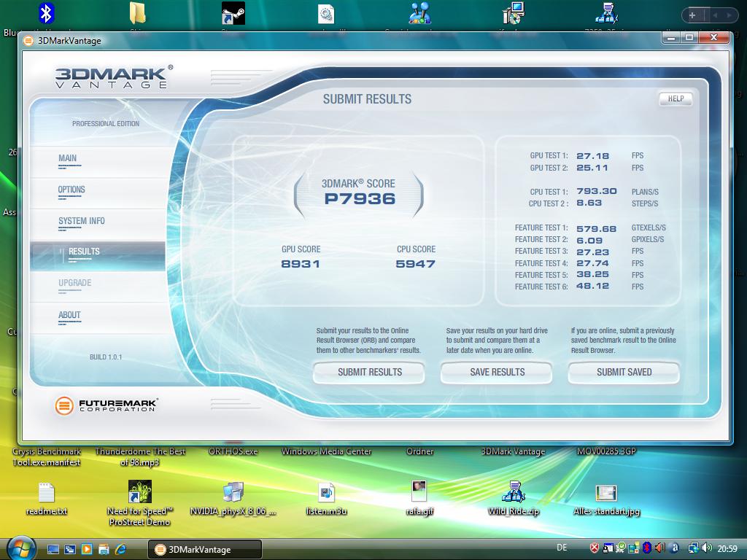Launch the Steam desktop shortcut
Image resolution: width=747 pixels, height=560 pixels.
pyautogui.click(x=233, y=13)
